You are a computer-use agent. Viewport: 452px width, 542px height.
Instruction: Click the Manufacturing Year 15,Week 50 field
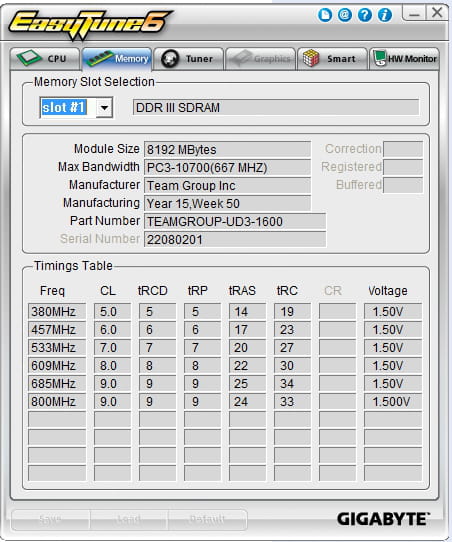[227, 204]
